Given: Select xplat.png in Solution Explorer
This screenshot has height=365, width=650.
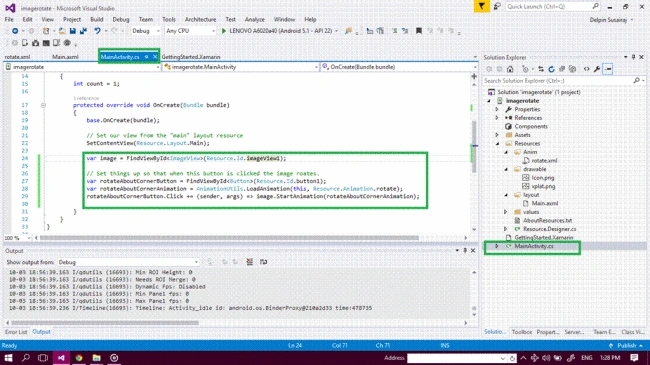Looking at the screenshot, I should point(543,186).
